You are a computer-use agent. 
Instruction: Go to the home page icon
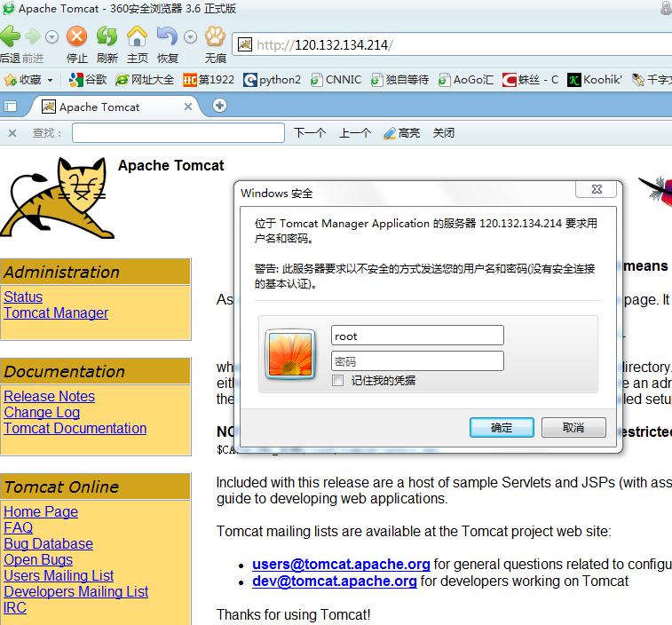[137, 36]
